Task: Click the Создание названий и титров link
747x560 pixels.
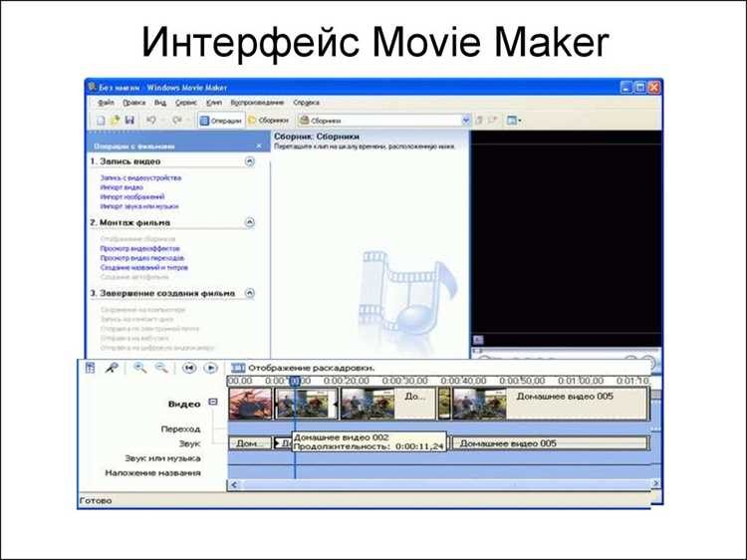Action: click(x=143, y=267)
